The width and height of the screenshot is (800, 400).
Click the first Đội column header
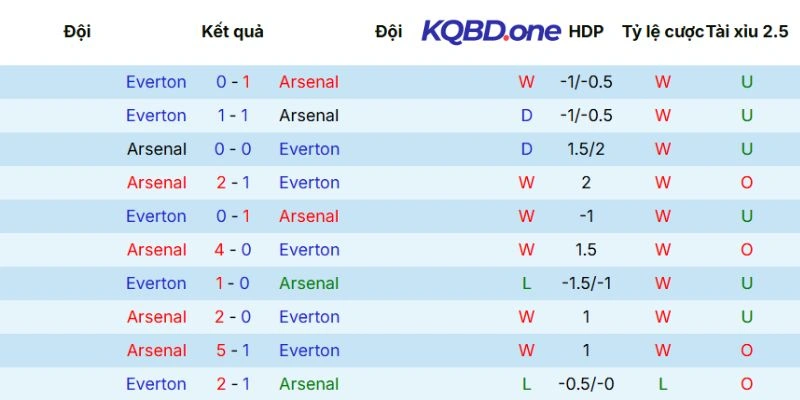(77, 32)
